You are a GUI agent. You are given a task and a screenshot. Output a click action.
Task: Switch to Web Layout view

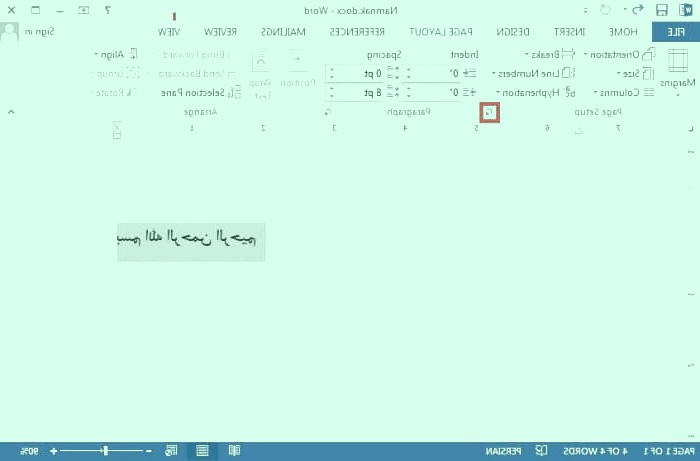(171, 451)
